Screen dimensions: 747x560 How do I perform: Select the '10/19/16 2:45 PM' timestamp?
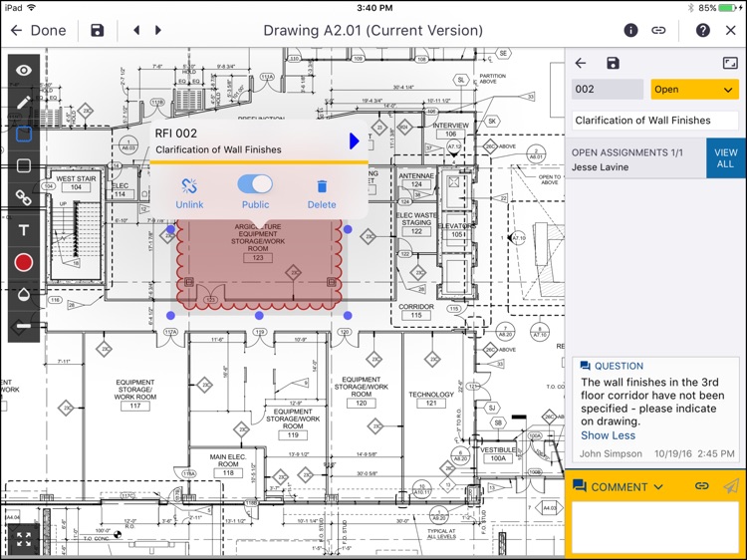pyautogui.click(x=694, y=453)
